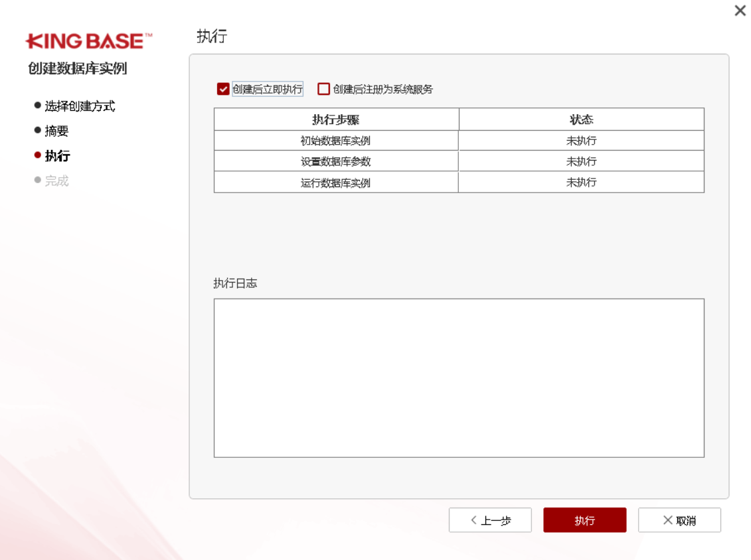Close the dialog with the X icon
Viewport: 751px width, 560px height.
pos(740,11)
